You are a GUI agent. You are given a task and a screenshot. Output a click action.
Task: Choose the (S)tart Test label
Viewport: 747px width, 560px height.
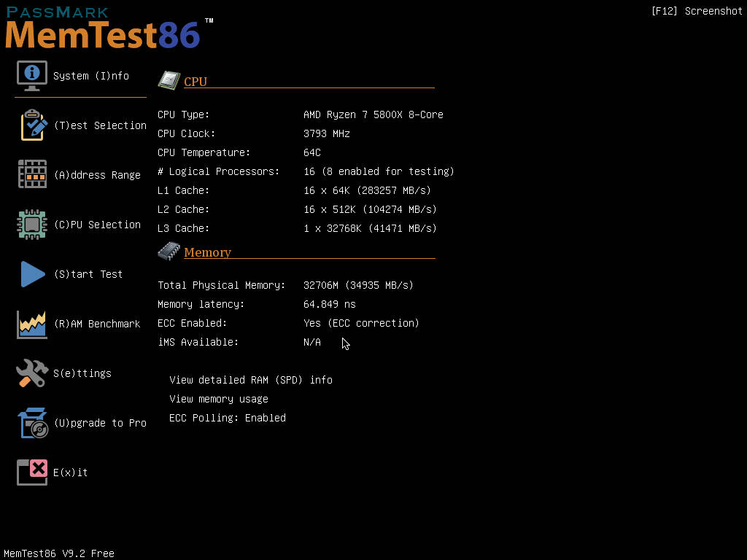[88, 274]
